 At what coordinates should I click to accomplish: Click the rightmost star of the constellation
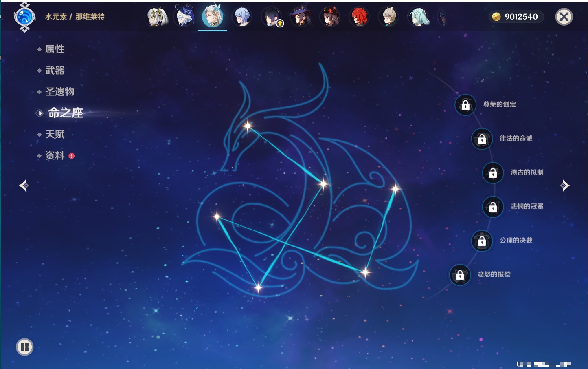click(395, 188)
